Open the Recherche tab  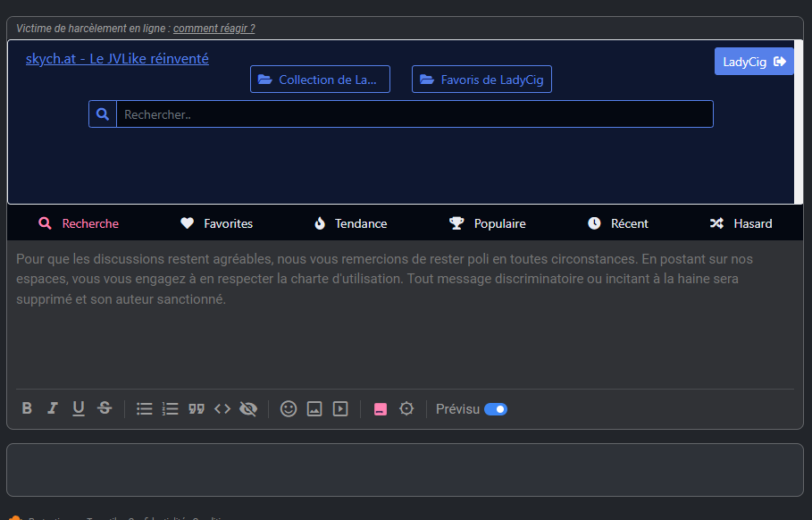pyautogui.click(x=79, y=223)
